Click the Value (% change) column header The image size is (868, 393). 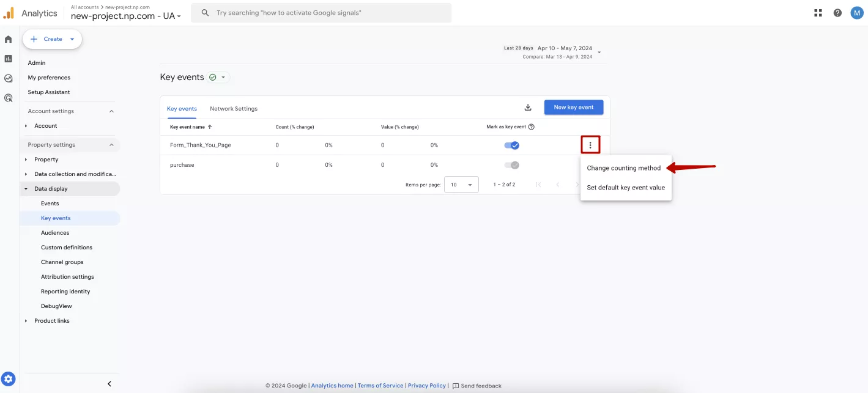tap(400, 127)
